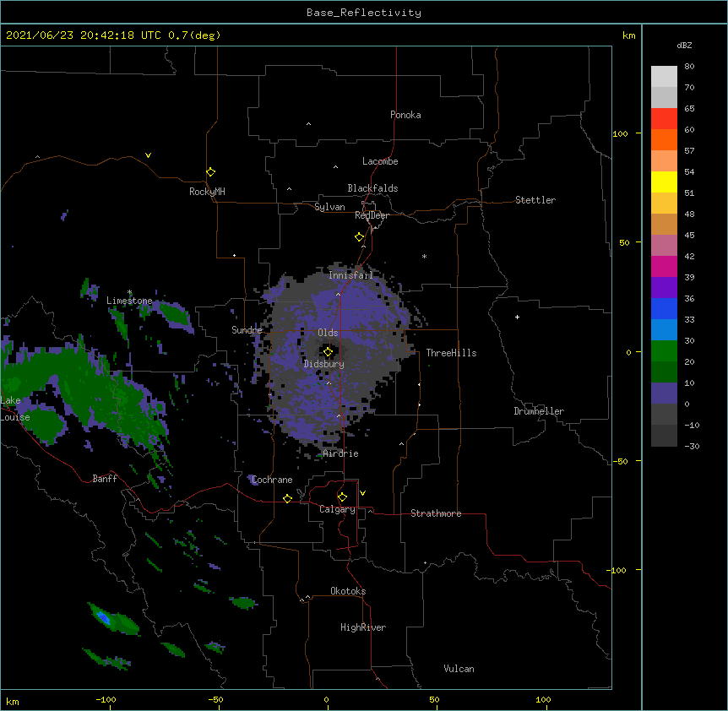Viewport: 728px width, 711px height.
Task: Click the Vulcan label
Action: [x=459, y=669]
